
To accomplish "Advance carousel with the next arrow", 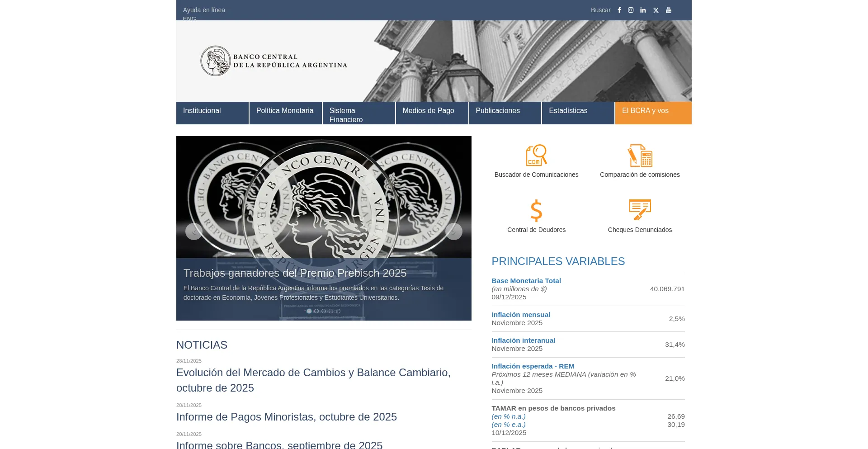I will coord(453,232).
